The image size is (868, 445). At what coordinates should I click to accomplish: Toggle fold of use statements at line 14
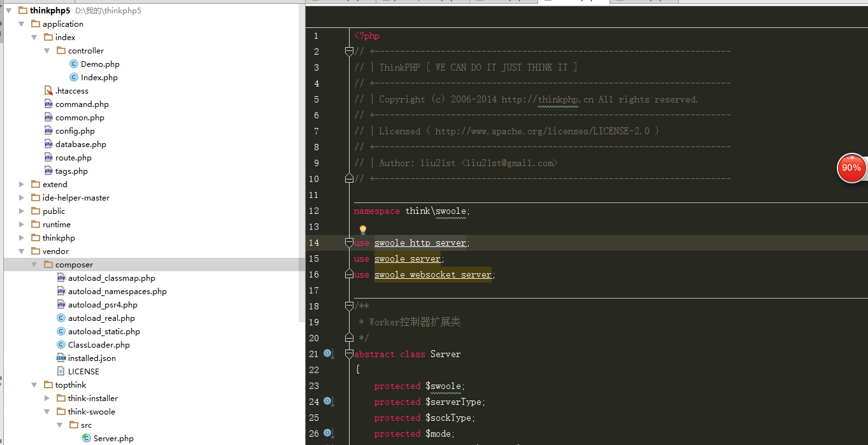[x=349, y=243]
